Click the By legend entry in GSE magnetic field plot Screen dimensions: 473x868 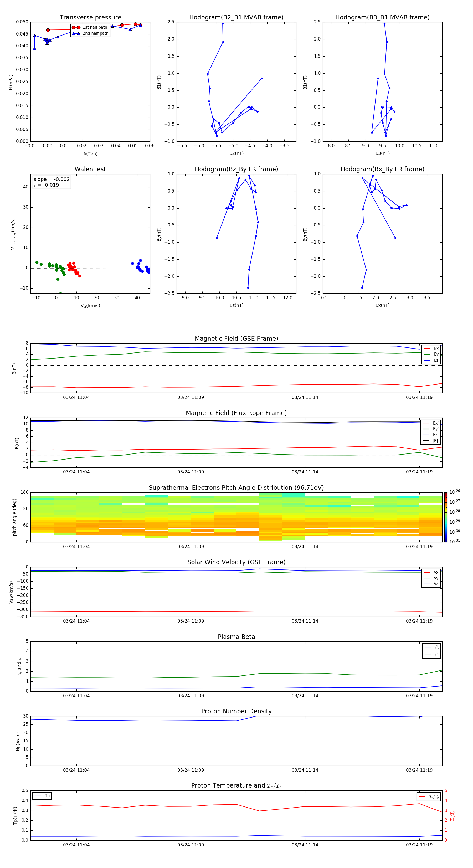click(x=431, y=355)
